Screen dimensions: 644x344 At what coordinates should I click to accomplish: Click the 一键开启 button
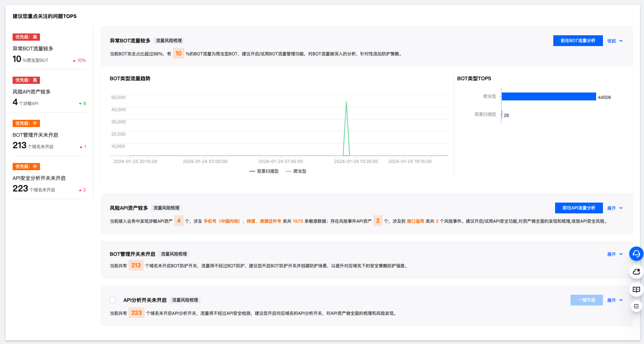(586, 300)
